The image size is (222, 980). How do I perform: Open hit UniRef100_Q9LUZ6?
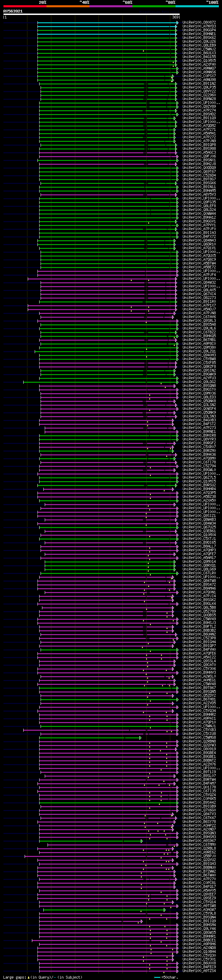tap(199, 41)
